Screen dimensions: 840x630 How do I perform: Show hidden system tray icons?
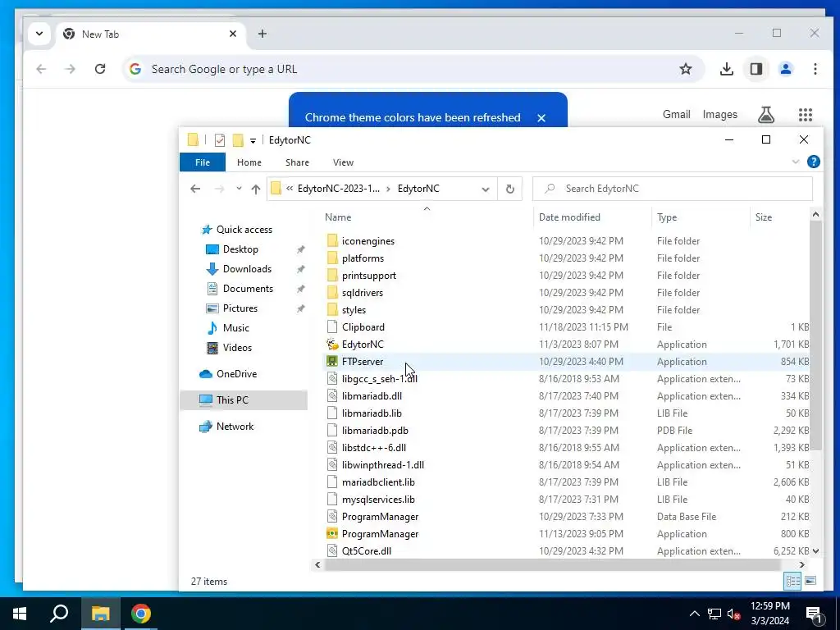point(694,614)
